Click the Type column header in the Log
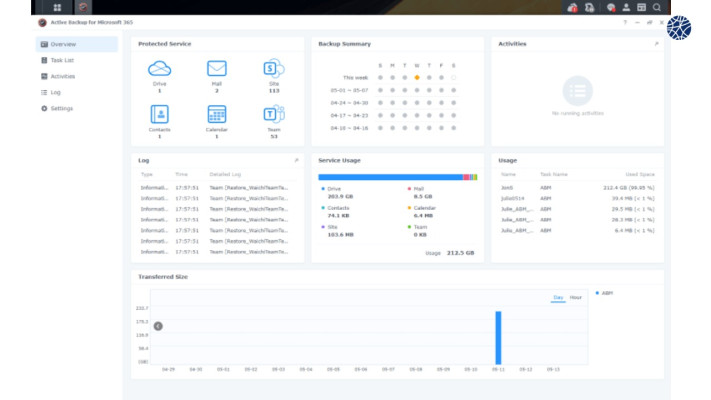The width and height of the screenshot is (711, 400). (x=146, y=175)
